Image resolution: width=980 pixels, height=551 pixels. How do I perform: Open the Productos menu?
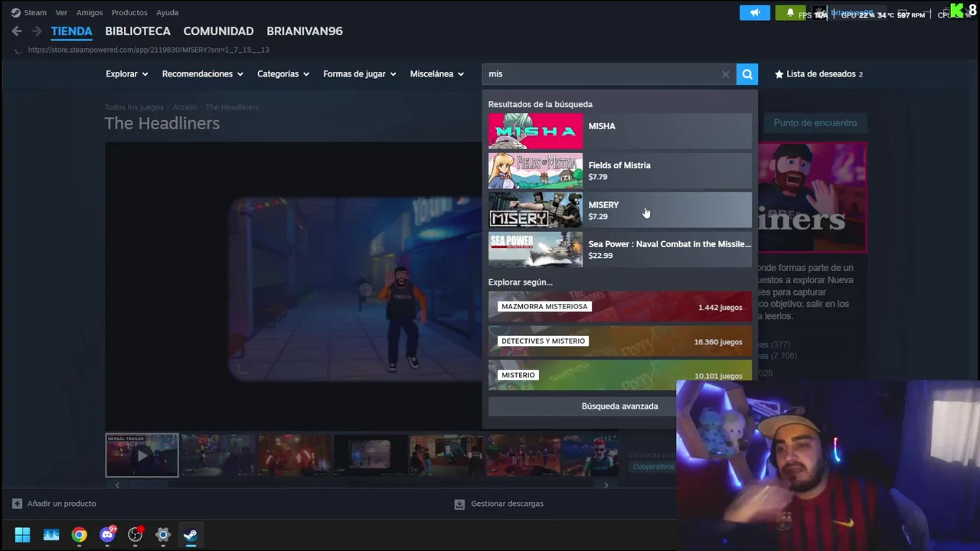(x=129, y=12)
